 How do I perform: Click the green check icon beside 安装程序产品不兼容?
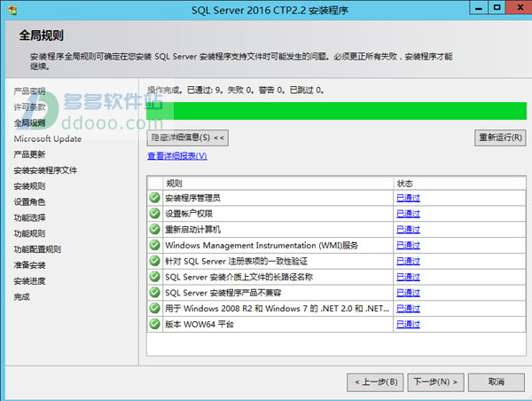pyautogui.click(x=154, y=293)
